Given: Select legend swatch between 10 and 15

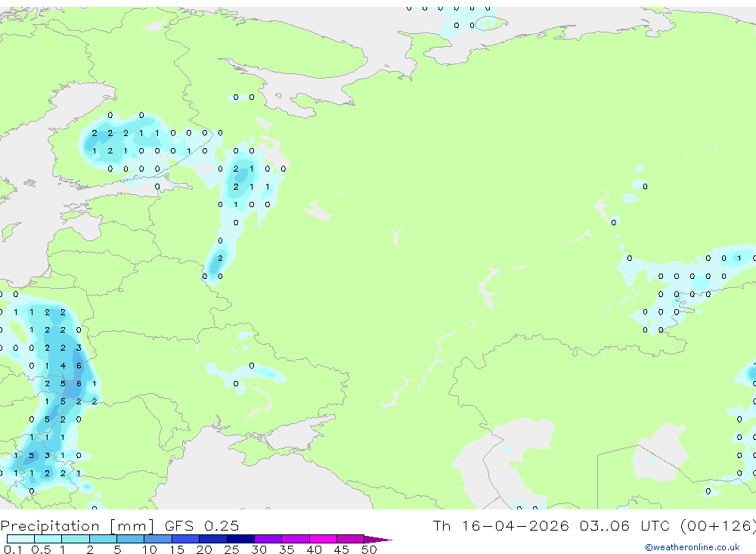Looking at the screenshot, I should tap(158, 539).
